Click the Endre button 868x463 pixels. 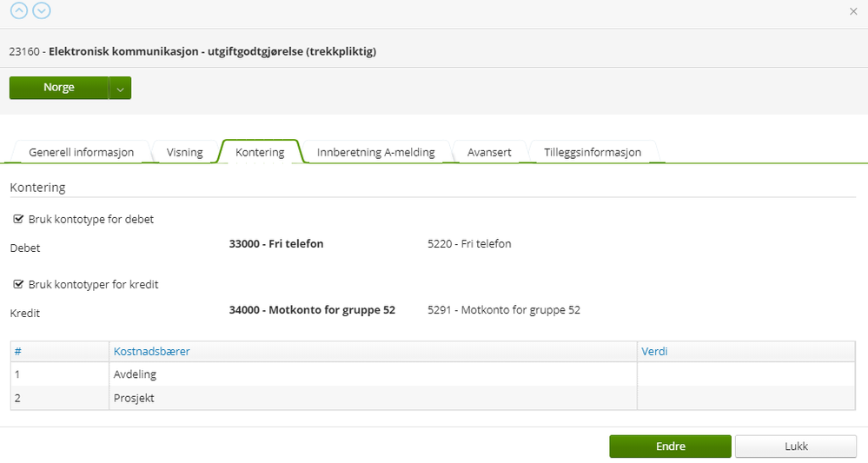670,446
